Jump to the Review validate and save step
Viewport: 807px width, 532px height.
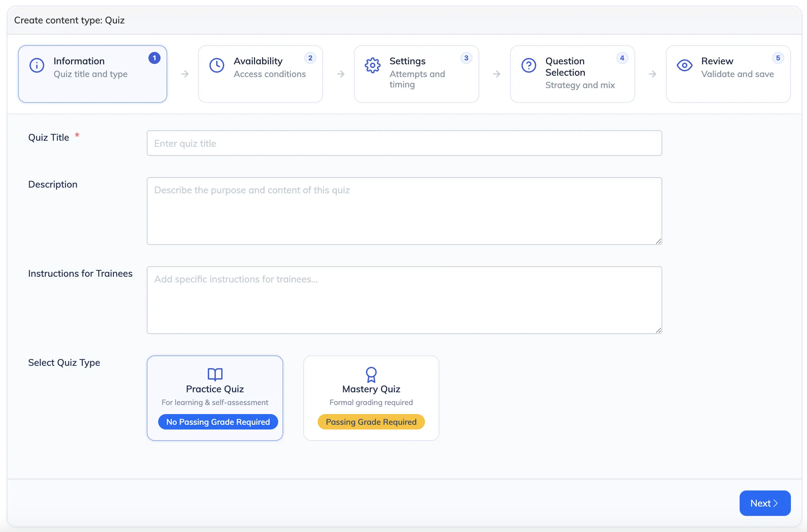pos(728,74)
